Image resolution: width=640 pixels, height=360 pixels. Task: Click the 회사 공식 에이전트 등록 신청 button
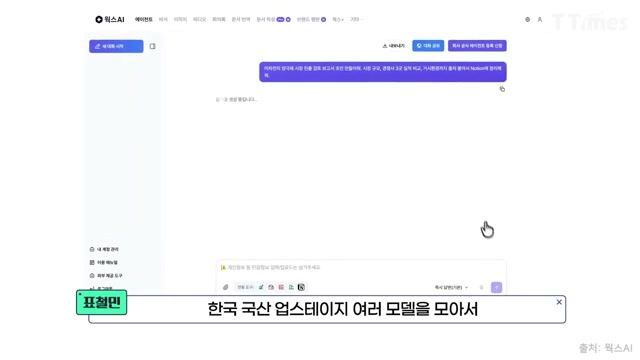click(x=477, y=46)
